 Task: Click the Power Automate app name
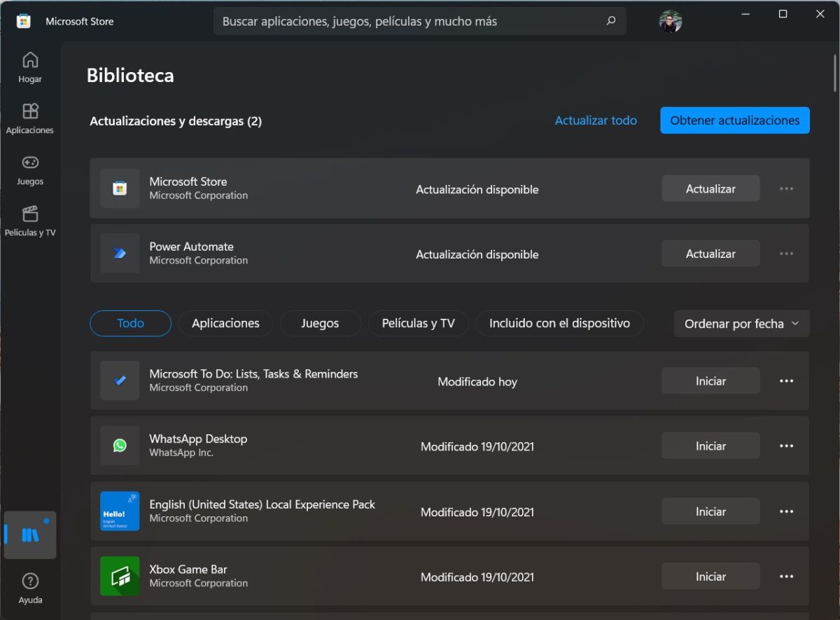tap(191, 247)
